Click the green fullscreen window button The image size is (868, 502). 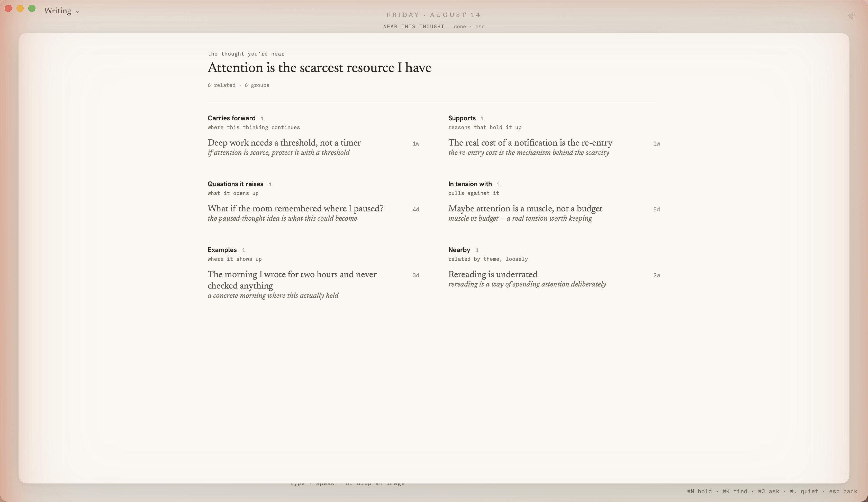point(32,8)
